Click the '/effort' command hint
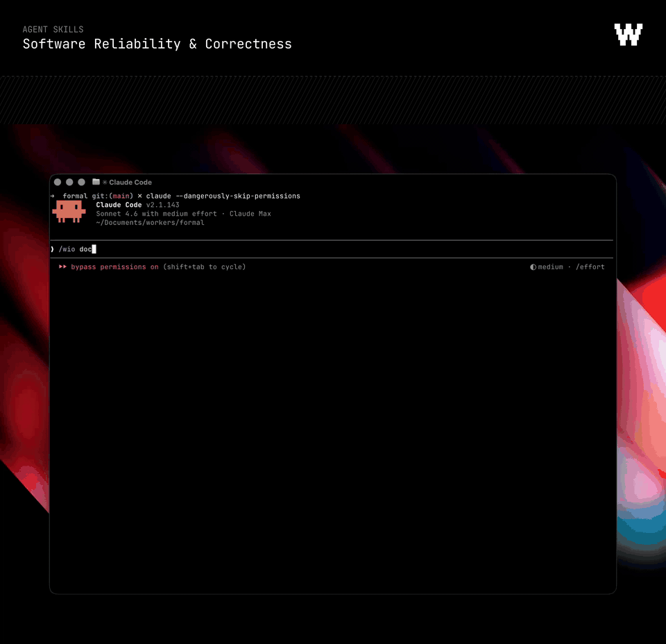Image resolution: width=666 pixels, height=644 pixels. (x=590, y=266)
